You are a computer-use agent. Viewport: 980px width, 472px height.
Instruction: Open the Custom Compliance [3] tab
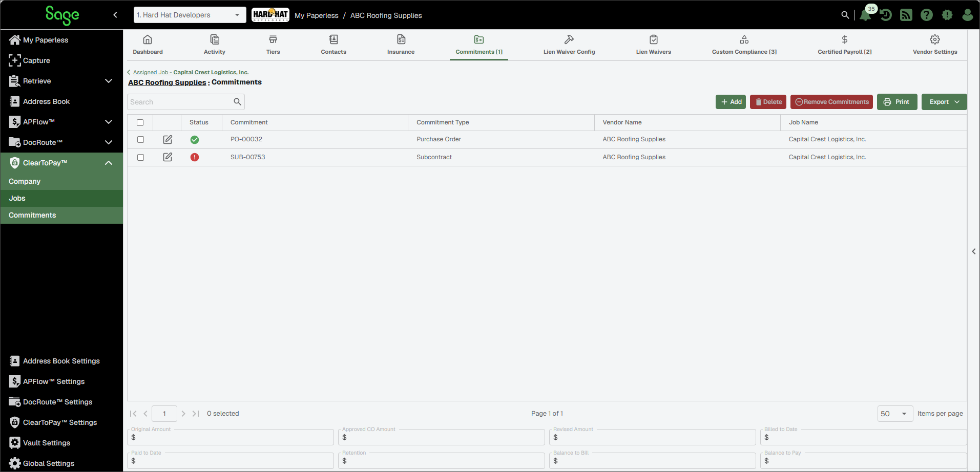coord(744,45)
